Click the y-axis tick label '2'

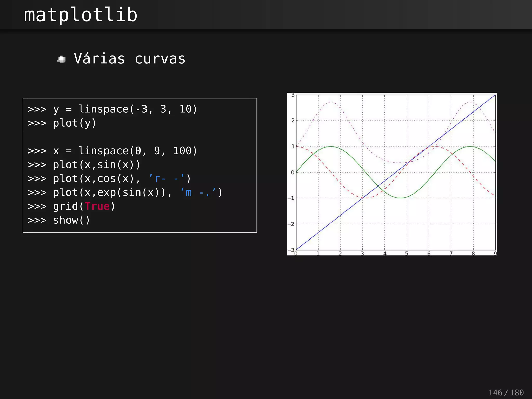(293, 121)
